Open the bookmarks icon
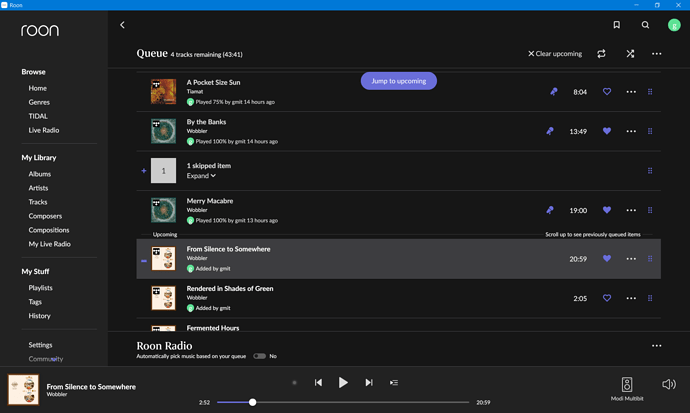 click(617, 25)
